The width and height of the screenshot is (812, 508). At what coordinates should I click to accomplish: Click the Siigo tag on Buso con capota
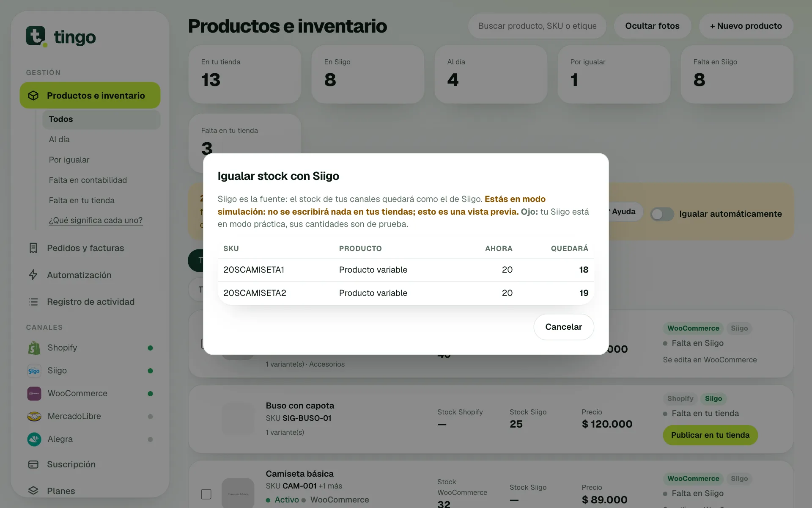pyautogui.click(x=713, y=399)
